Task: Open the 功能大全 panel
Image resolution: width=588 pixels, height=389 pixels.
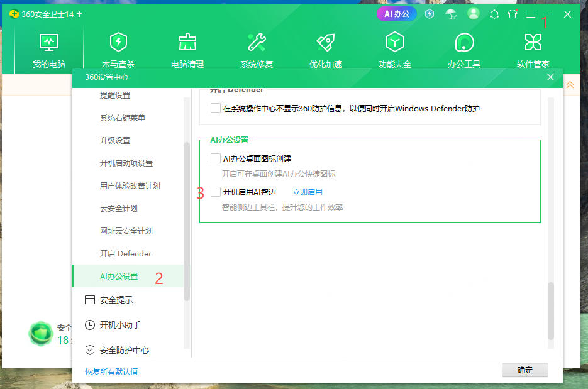Action: coord(394,49)
